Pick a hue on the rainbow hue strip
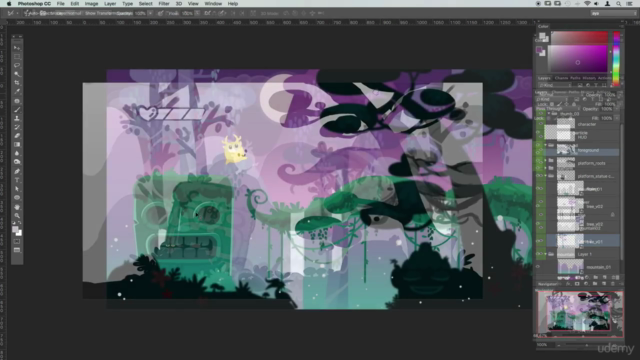Viewport: 640px width, 360px height. click(x=616, y=58)
